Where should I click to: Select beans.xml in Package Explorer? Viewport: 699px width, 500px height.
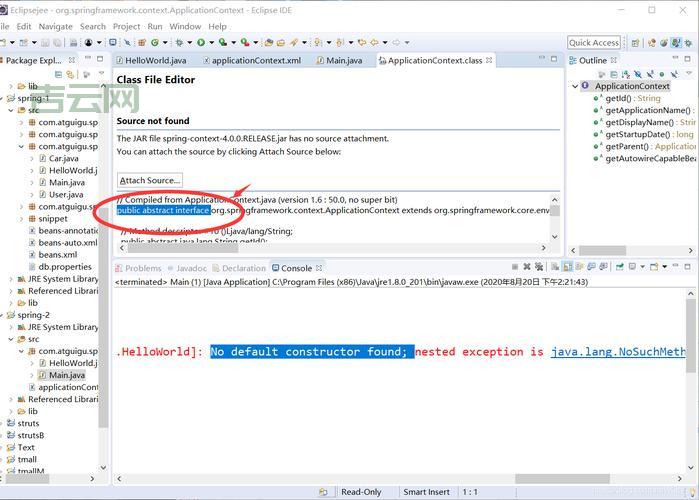pyautogui.click(x=53, y=255)
